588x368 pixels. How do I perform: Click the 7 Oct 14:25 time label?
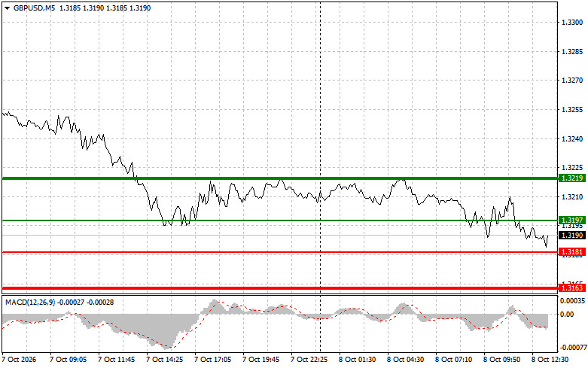pyautogui.click(x=165, y=360)
